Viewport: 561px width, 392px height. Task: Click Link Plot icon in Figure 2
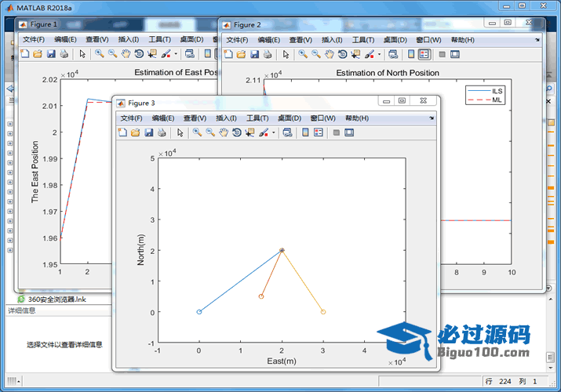coord(393,54)
